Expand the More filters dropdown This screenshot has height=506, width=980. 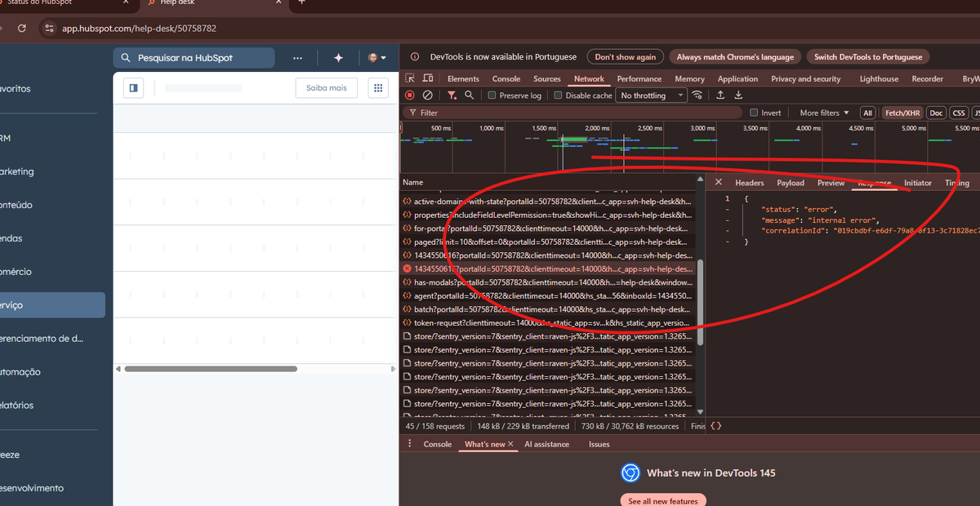pos(824,113)
